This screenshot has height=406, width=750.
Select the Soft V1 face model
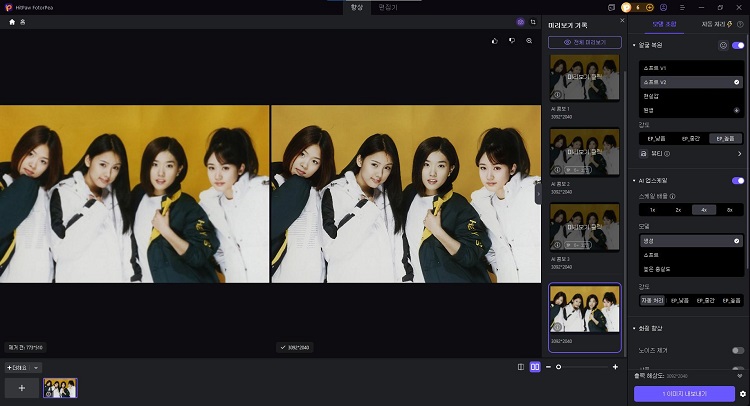tap(691, 68)
